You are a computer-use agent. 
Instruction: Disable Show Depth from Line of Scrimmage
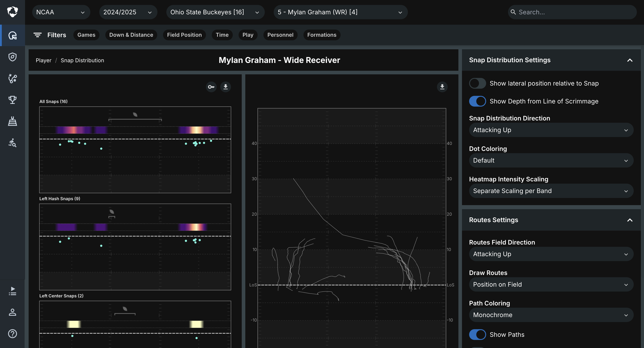[x=477, y=101]
